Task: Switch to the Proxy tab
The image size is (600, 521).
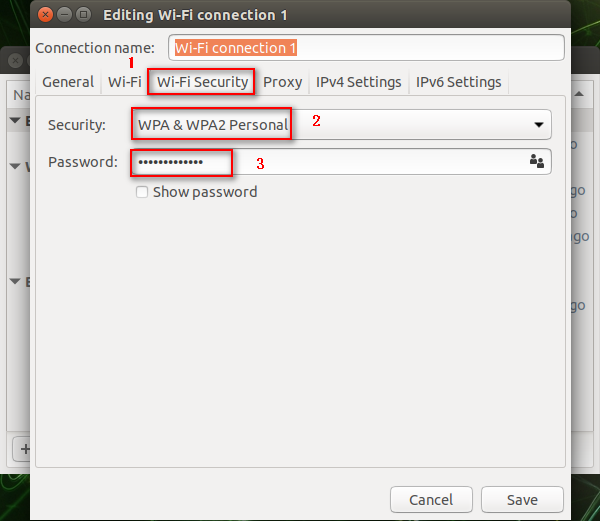Action: [282, 82]
